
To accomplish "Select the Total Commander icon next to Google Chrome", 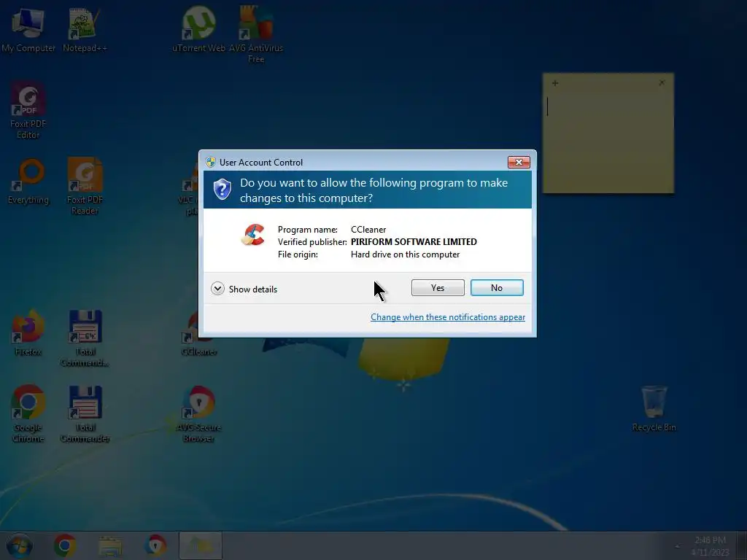I will pos(85,413).
